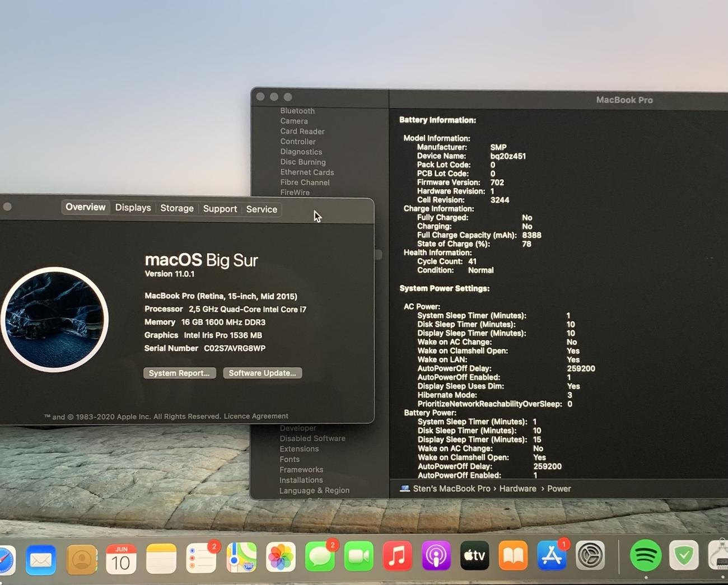Screen dimensions: 728x585
Task: Select Developer in software list
Action: 298,428
